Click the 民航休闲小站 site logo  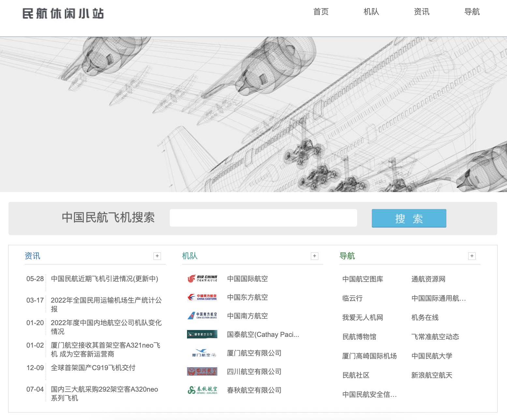pos(63,14)
